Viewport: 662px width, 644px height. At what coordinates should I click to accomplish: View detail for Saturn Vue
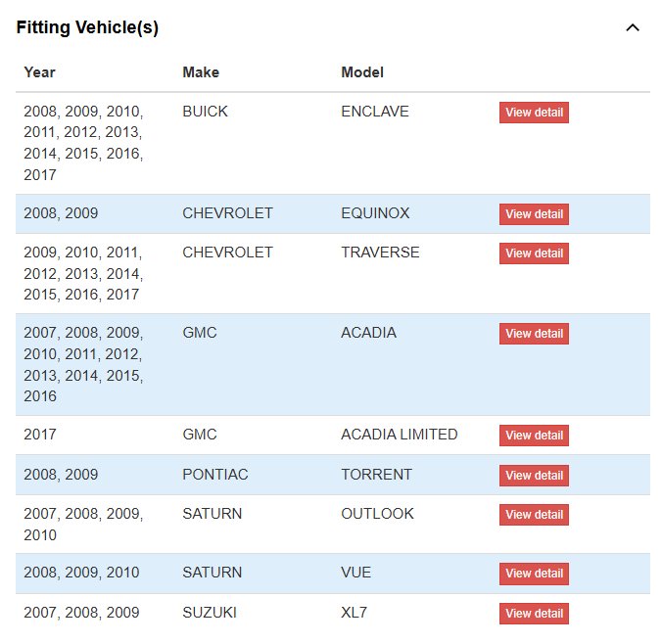(x=534, y=574)
